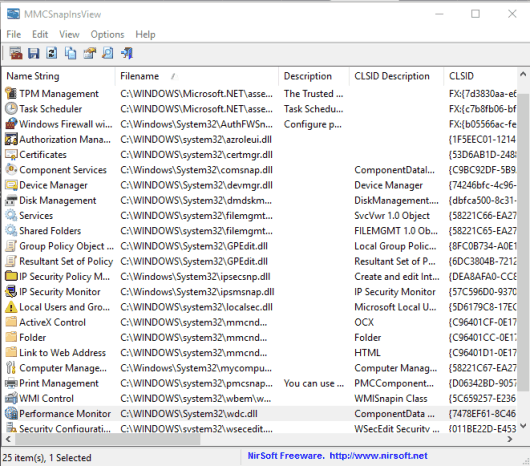This screenshot has width=530, height=466.
Task: Sort by the Description column header
Action: click(x=314, y=76)
